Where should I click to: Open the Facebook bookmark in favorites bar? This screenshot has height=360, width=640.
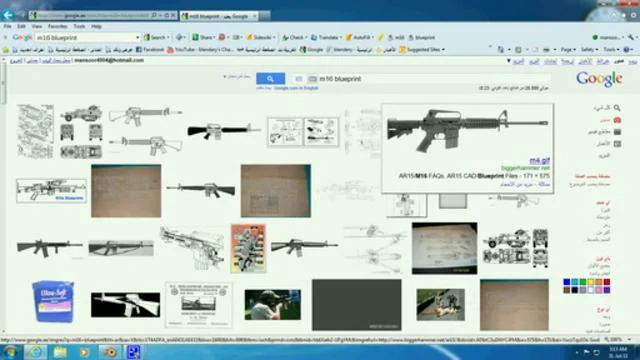point(150,50)
